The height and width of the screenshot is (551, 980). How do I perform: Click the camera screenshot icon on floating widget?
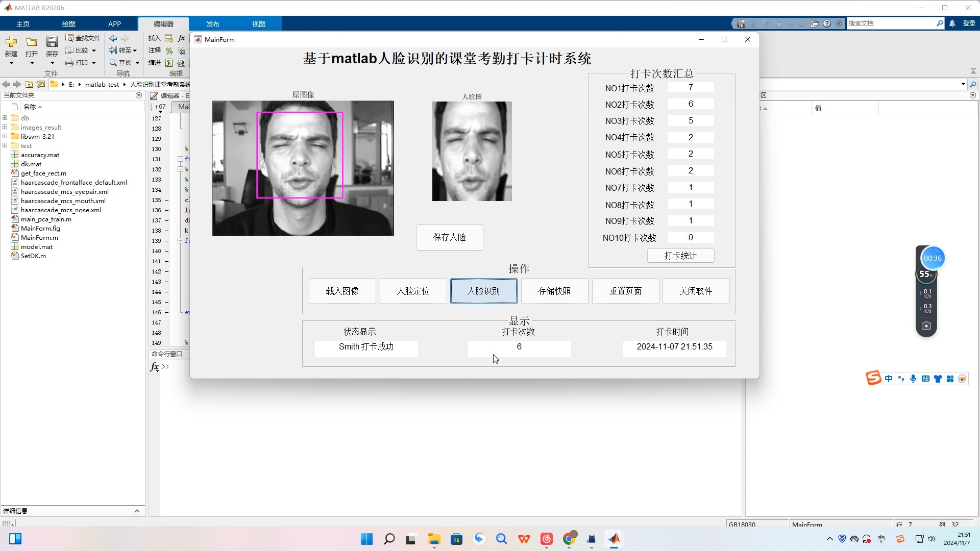(x=926, y=325)
